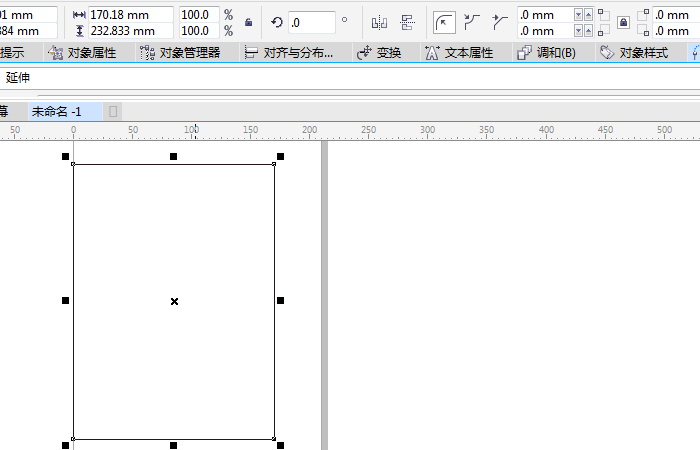Switch to the 对齐与分布 tab

pos(289,53)
